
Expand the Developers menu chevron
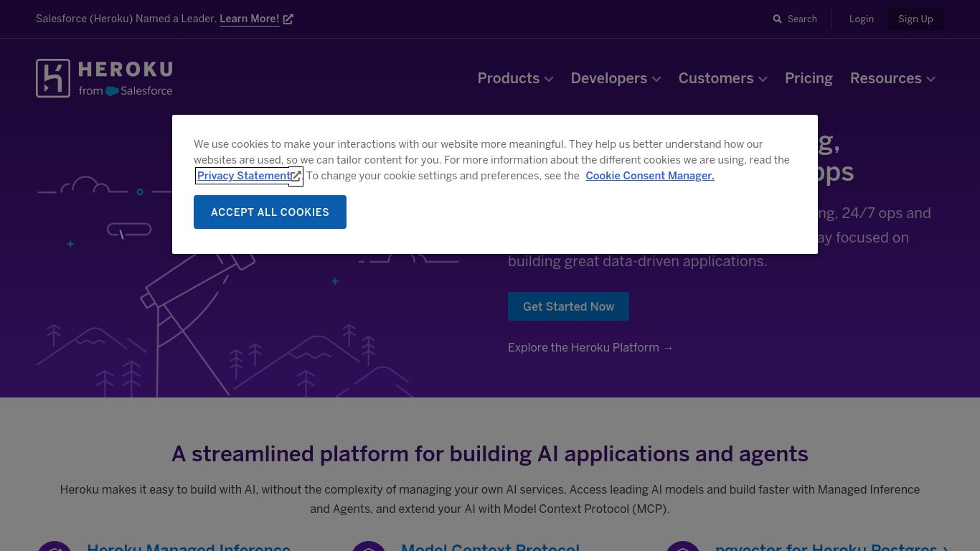coord(656,79)
